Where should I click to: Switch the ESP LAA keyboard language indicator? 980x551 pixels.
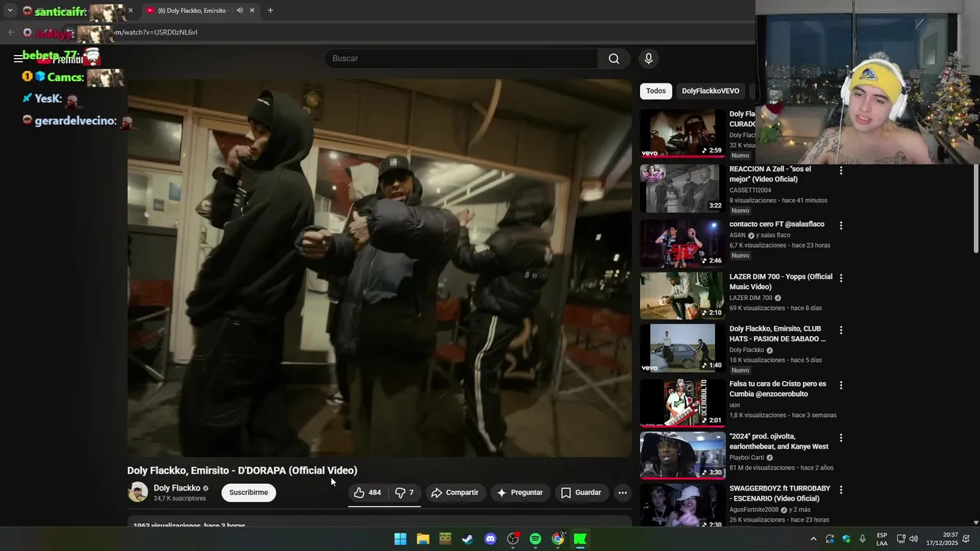coord(882,540)
